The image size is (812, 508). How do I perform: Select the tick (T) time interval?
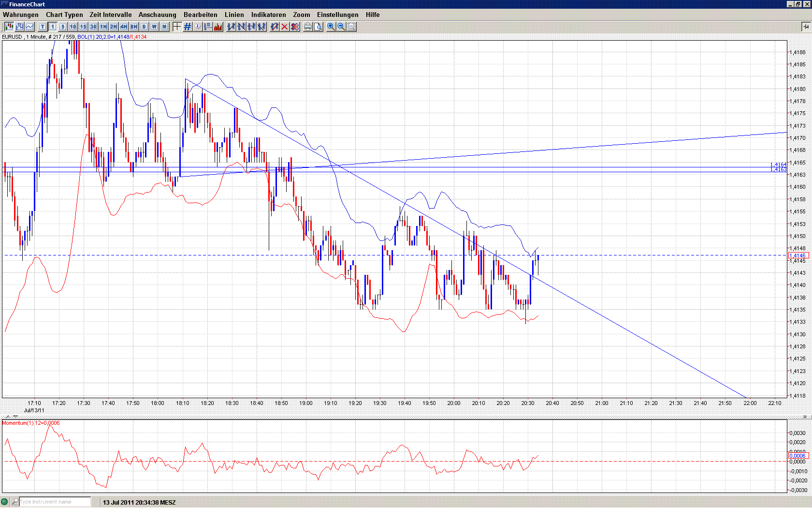[x=43, y=27]
